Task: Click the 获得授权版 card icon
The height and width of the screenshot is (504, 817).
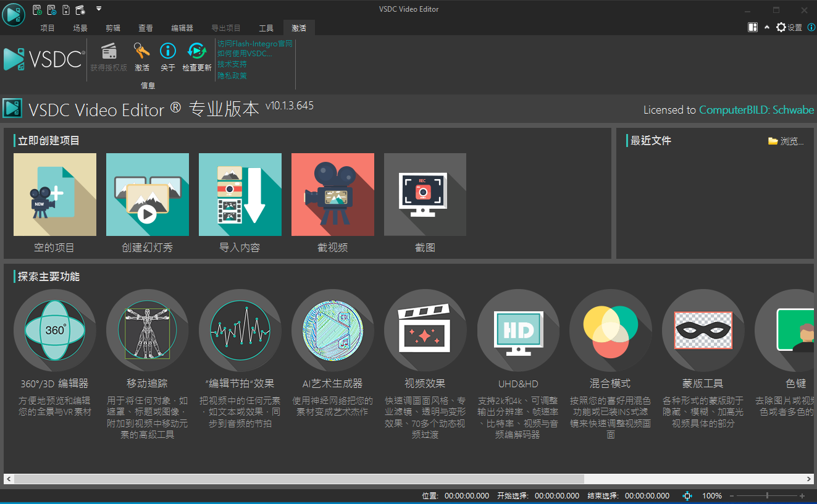Action: coord(109,51)
